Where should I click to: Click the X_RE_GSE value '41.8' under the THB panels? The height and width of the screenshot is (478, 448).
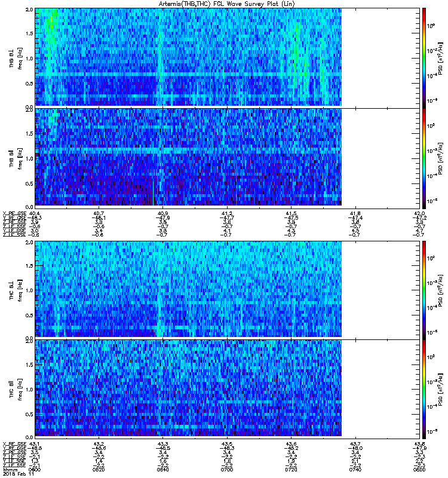[x=355, y=214]
